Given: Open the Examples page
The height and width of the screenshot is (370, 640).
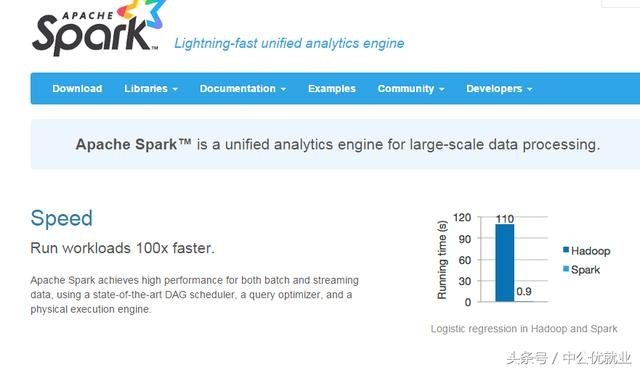Looking at the screenshot, I should click(332, 89).
